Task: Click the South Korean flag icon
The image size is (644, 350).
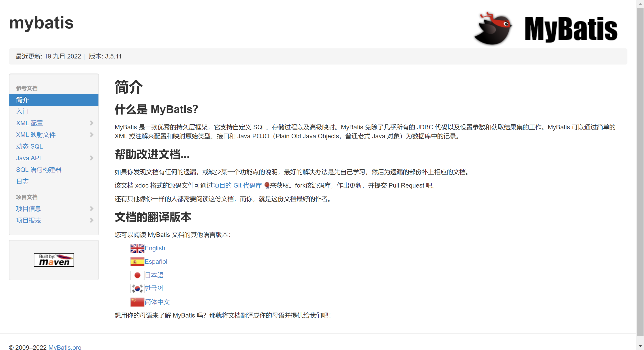Action: pyautogui.click(x=137, y=288)
